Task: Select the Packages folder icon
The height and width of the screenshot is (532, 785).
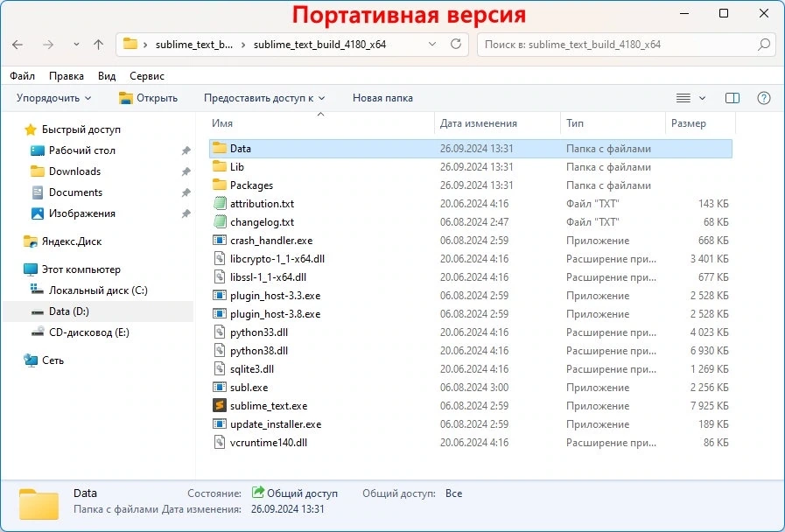Action: [x=220, y=185]
